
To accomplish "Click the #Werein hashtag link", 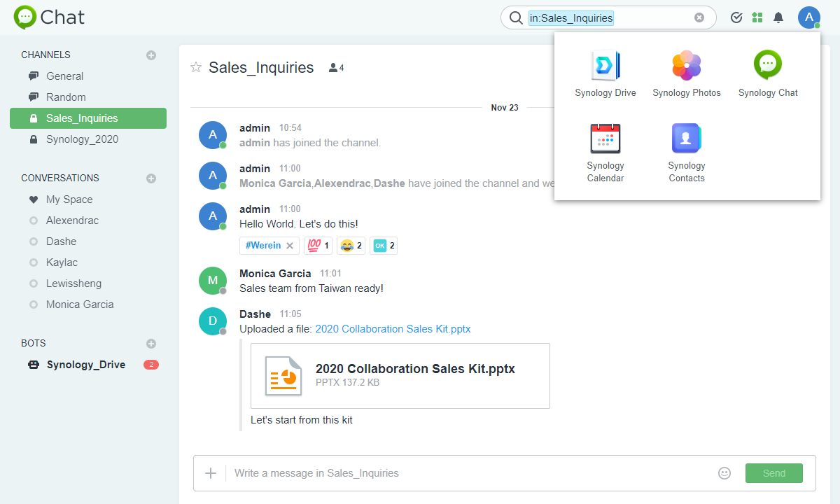I will tap(262, 246).
